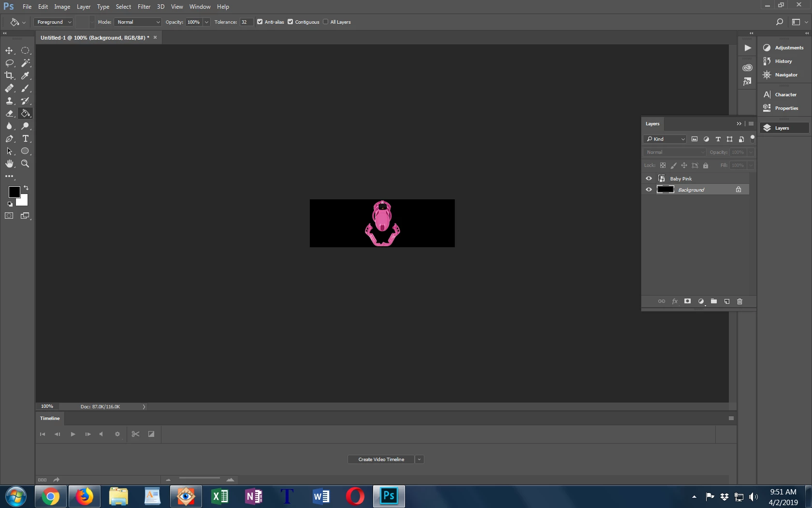The height and width of the screenshot is (508, 812).
Task: Click Create Video Timeline button
Action: point(381,460)
